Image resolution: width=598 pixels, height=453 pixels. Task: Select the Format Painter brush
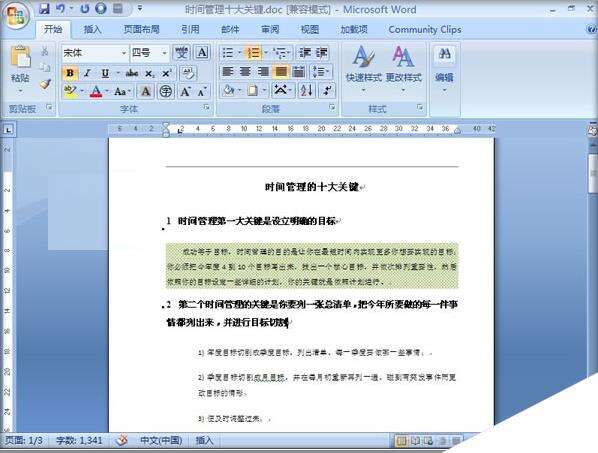[x=45, y=84]
